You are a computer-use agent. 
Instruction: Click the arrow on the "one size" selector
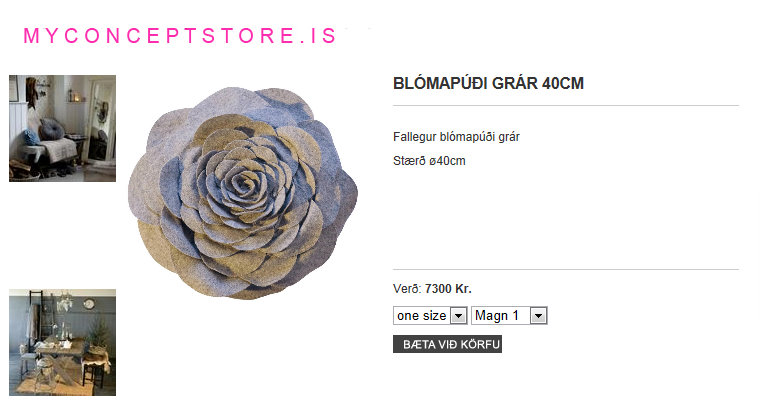click(458, 316)
